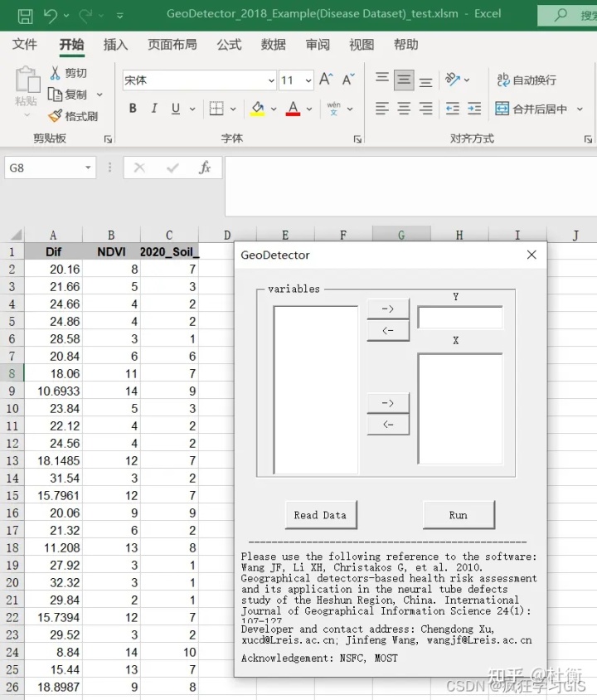The width and height of the screenshot is (597, 700).
Task: Click the decrease indent icon
Action: pos(453,109)
